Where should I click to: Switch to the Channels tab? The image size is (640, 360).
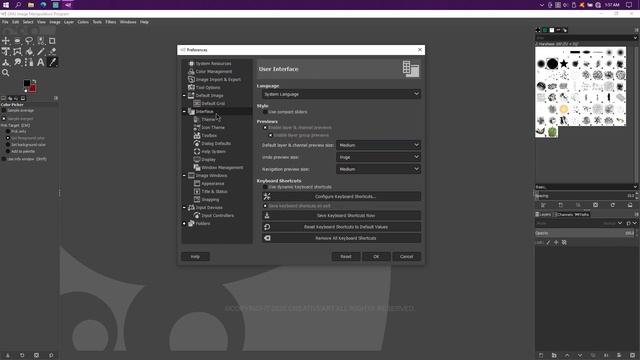pyautogui.click(x=563, y=214)
